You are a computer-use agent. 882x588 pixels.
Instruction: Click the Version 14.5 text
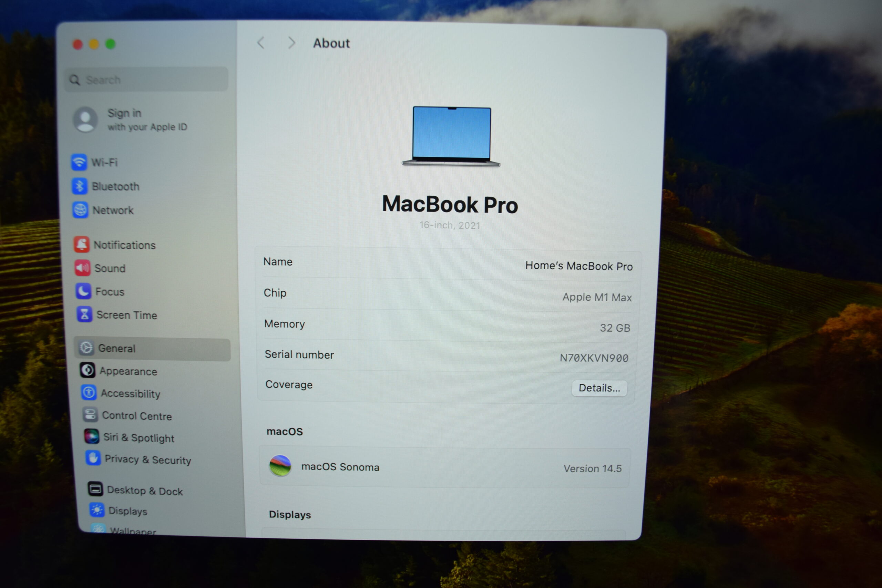click(593, 468)
